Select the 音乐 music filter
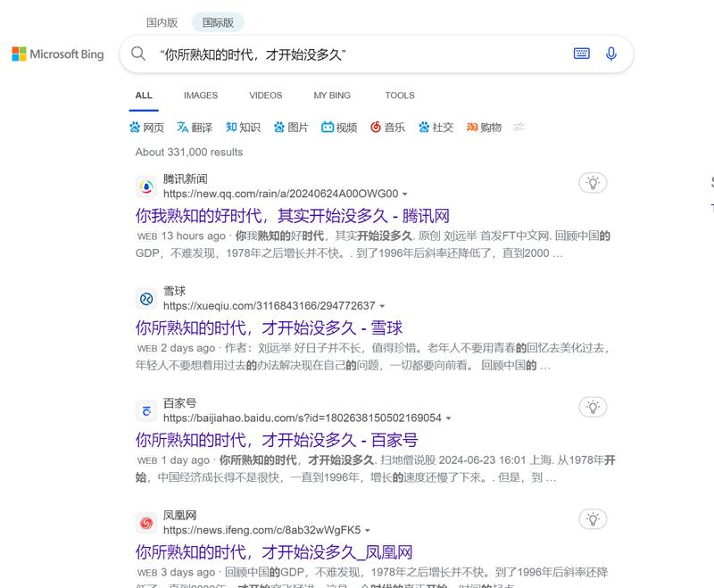 click(387, 127)
